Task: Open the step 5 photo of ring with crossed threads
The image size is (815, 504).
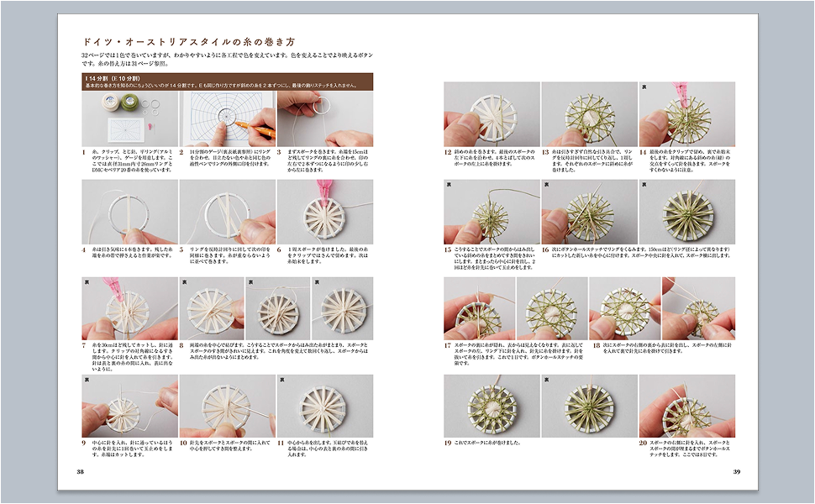Action: click(x=227, y=212)
